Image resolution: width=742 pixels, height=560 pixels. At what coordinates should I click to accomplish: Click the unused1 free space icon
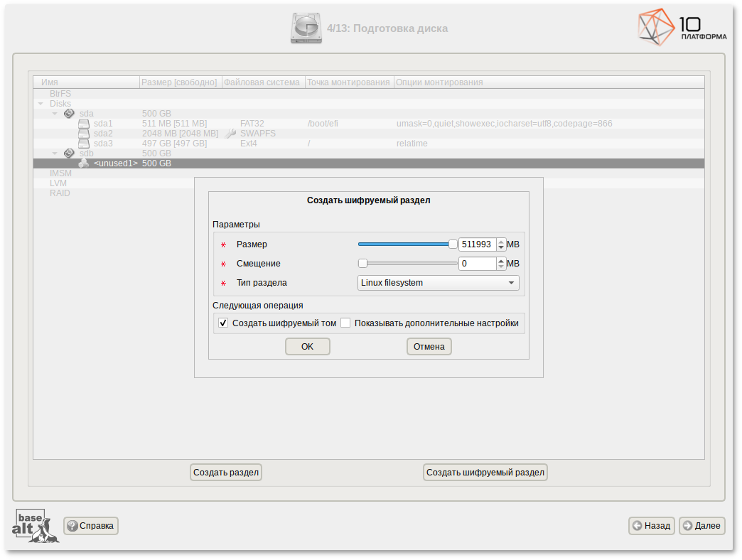coord(84,163)
